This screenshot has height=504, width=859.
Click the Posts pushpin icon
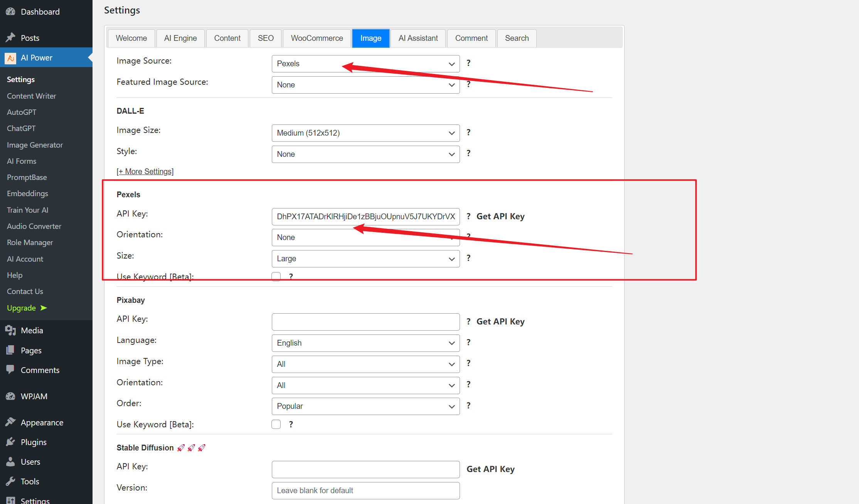tap(10, 38)
